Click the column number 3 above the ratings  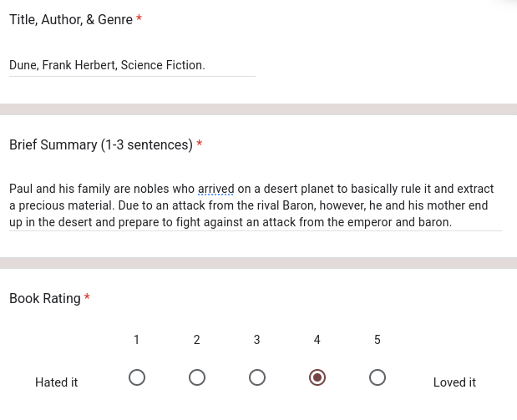[257, 340]
